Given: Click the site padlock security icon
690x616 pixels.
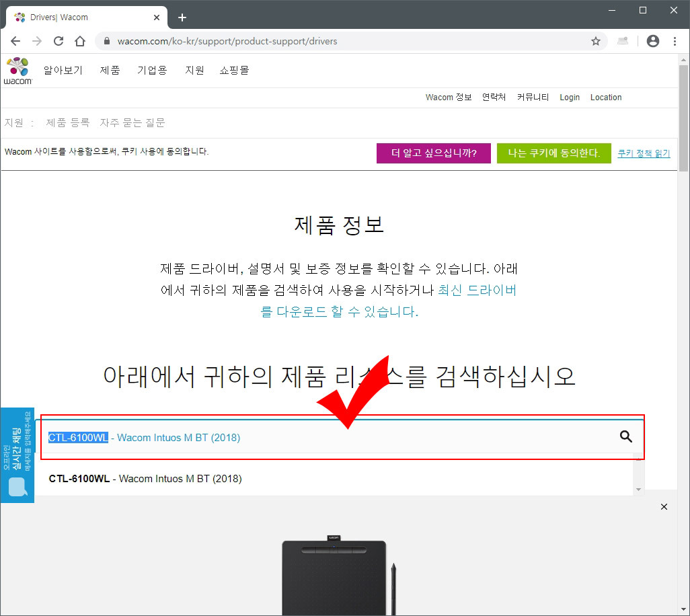Looking at the screenshot, I should click(106, 41).
